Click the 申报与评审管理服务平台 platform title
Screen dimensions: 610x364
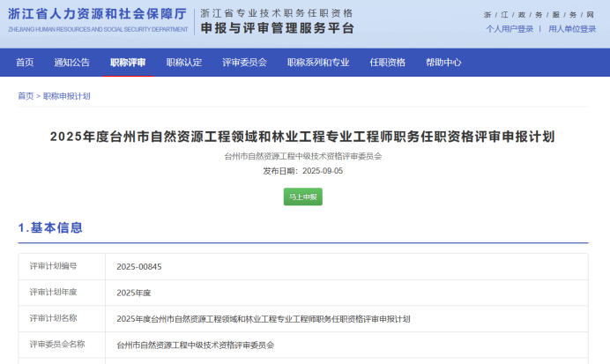(277, 28)
